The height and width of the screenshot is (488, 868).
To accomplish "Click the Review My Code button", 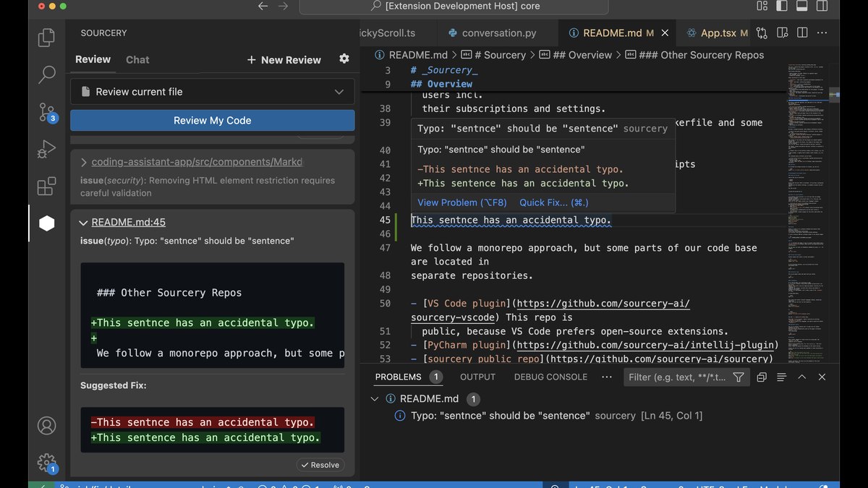I will [213, 121].
